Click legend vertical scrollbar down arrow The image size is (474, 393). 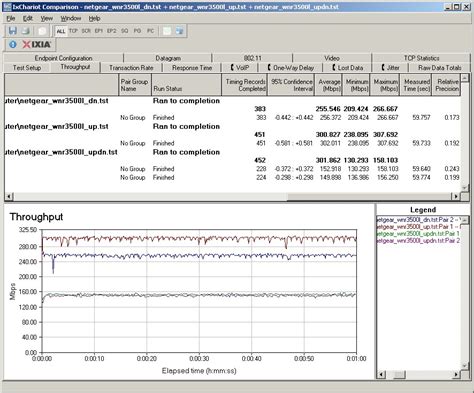(465, 366)
